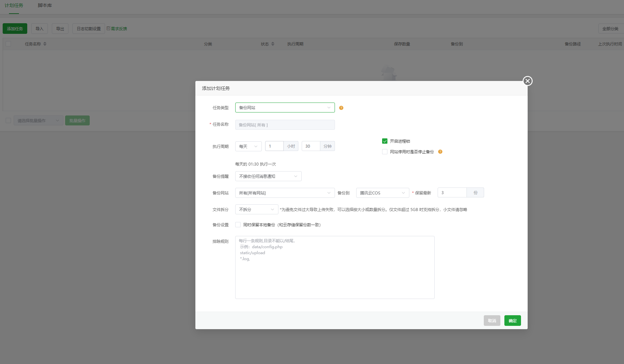
Task: Click help icon next to stop-backup option
Action: click(440, 152)
